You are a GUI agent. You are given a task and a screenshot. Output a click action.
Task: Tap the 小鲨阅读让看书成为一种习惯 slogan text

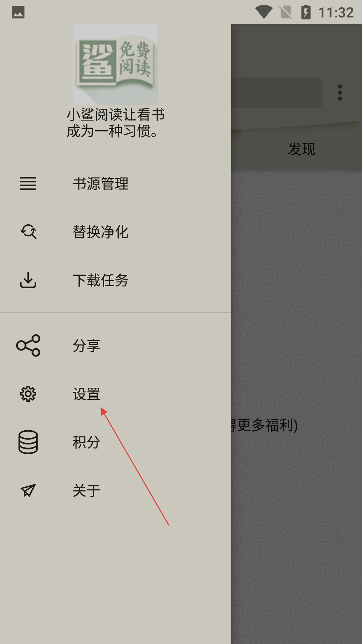[x=116, y=123]
